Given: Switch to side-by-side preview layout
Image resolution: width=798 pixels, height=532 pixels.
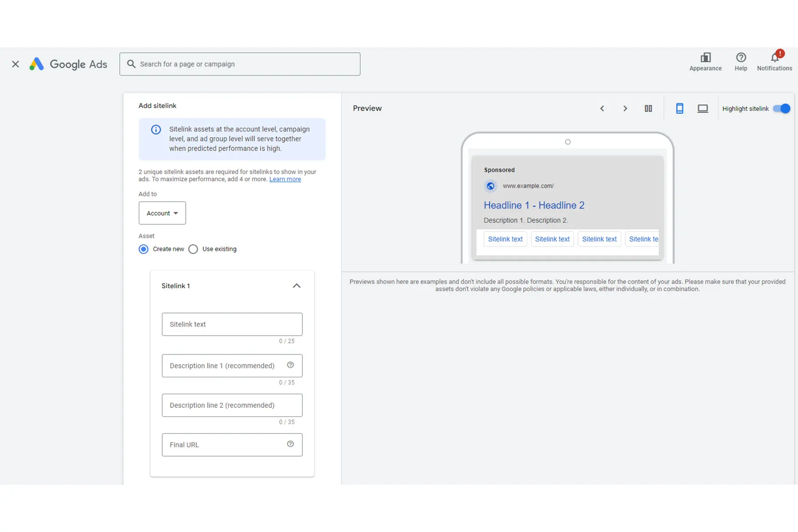Looking at the screenshot, I should (648, 109).
